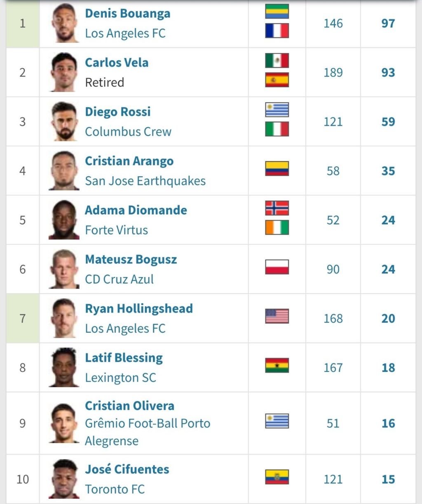422x504 pixels.
Task: Click the Gabon flag next to Denis Bouanga
Action: (277, 12)
